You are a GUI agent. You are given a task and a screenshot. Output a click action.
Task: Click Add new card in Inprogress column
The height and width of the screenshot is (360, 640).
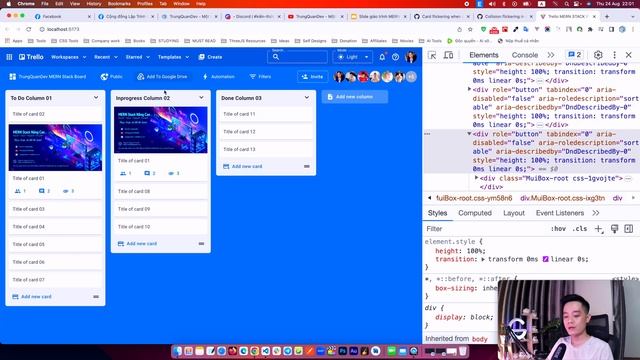[137, 244]
